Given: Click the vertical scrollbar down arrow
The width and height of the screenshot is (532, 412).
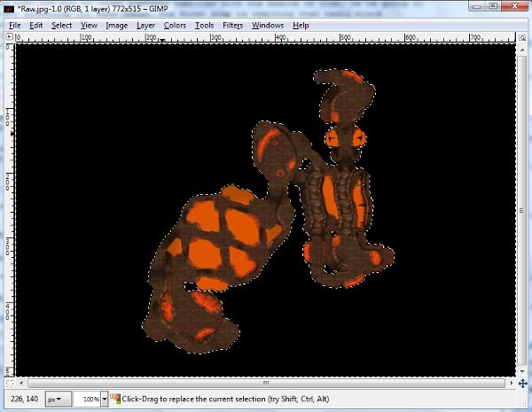Looking at the screenshot, I should click(522, 371).
